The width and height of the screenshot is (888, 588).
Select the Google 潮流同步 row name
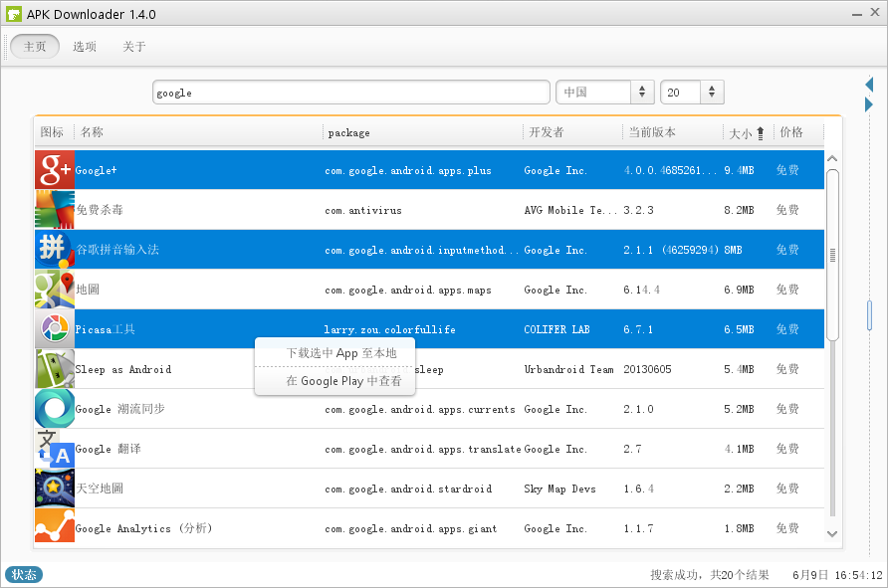119,409
